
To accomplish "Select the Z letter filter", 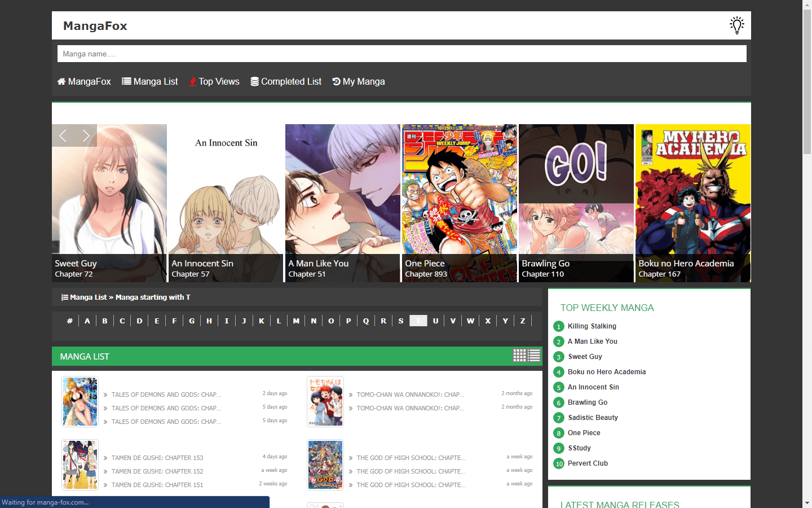I will click(x=523, y=321).
